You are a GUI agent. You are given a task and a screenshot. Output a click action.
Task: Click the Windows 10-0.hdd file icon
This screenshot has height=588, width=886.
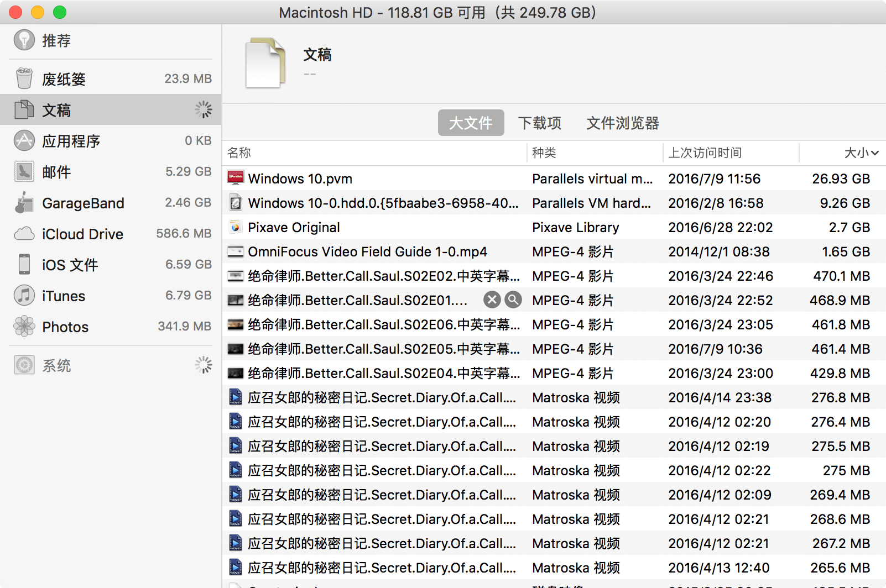pyautogui.click(x=236, y=203)
